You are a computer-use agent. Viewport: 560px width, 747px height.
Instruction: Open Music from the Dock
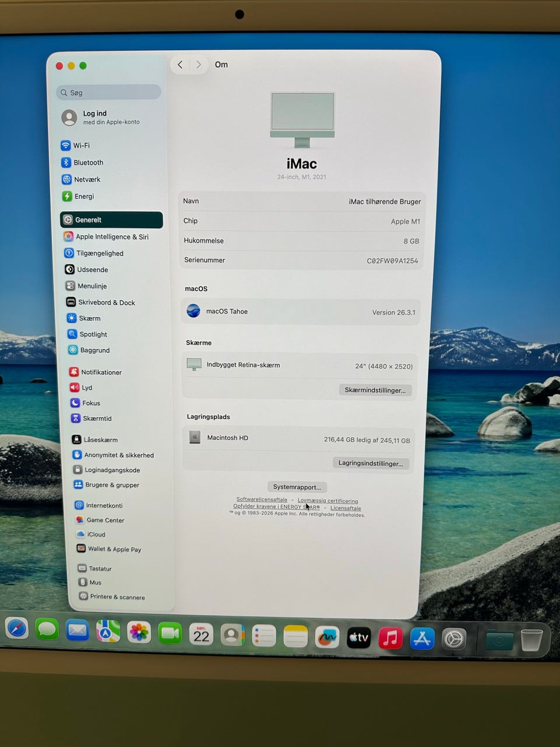pos(390,638)
